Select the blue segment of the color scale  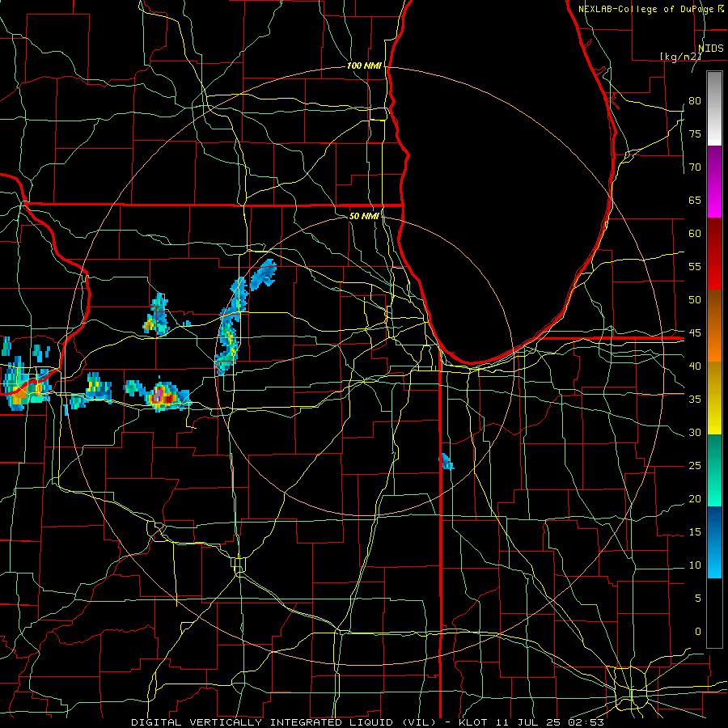coord(714,542)
